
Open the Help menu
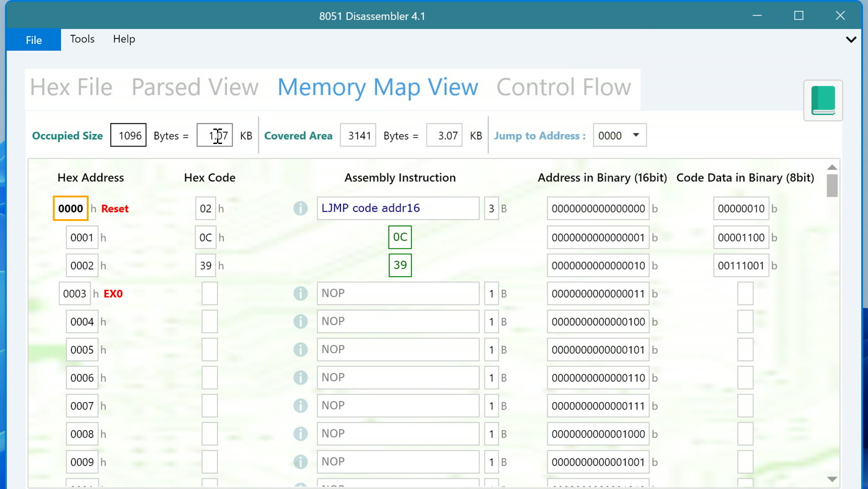(x=124, y=39)
